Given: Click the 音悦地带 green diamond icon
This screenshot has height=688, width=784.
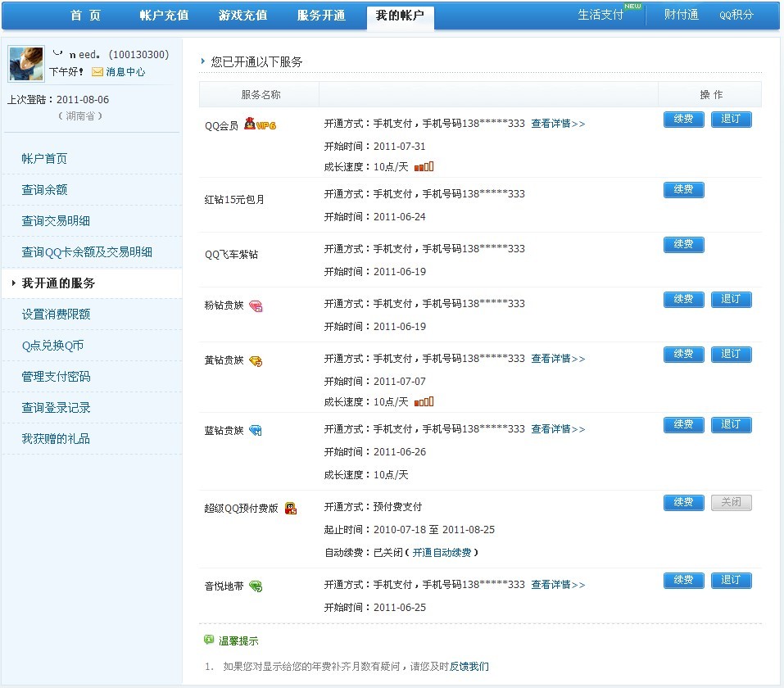Looking at the screenshot, I should tap(256, 586).
